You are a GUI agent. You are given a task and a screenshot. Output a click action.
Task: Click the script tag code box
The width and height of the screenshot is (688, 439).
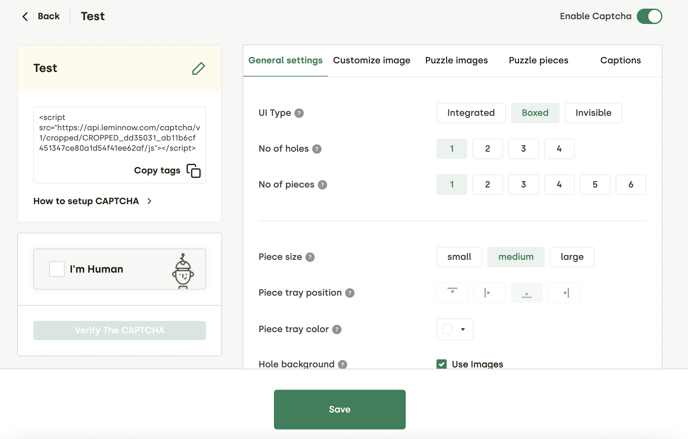tap(119, 145)
